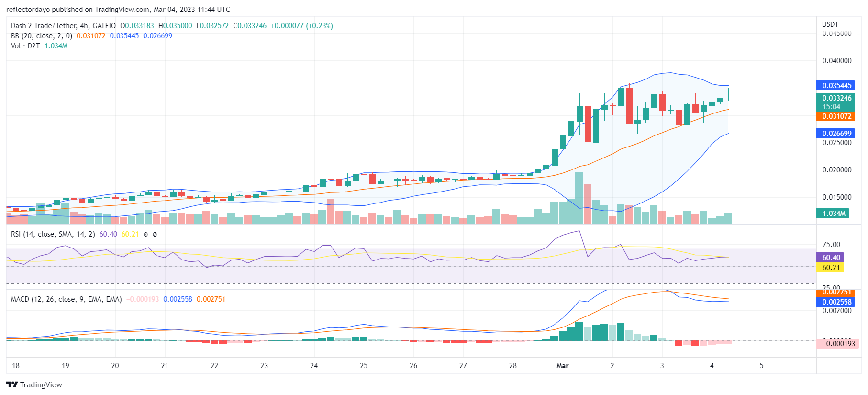Click the BB upper value 0.035445 in legend
The height and width of the screenshot is (395, 868).
[x=124, y=36]
